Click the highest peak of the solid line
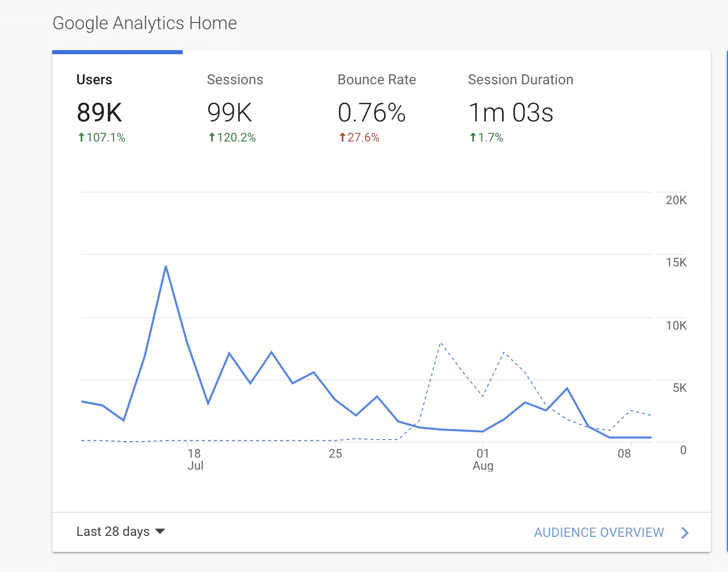This screenshot has width=728, height=572. (166, 266)
